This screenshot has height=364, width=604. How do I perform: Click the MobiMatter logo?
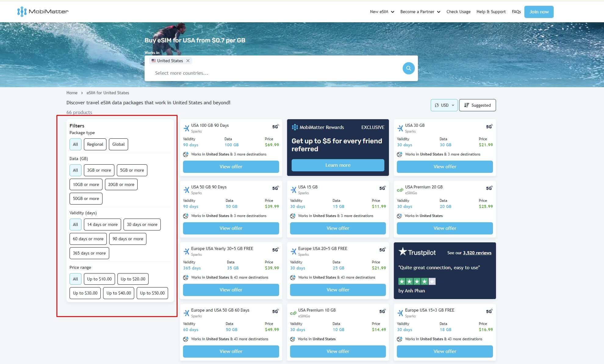pyautogui.click(x=43, y=11)
